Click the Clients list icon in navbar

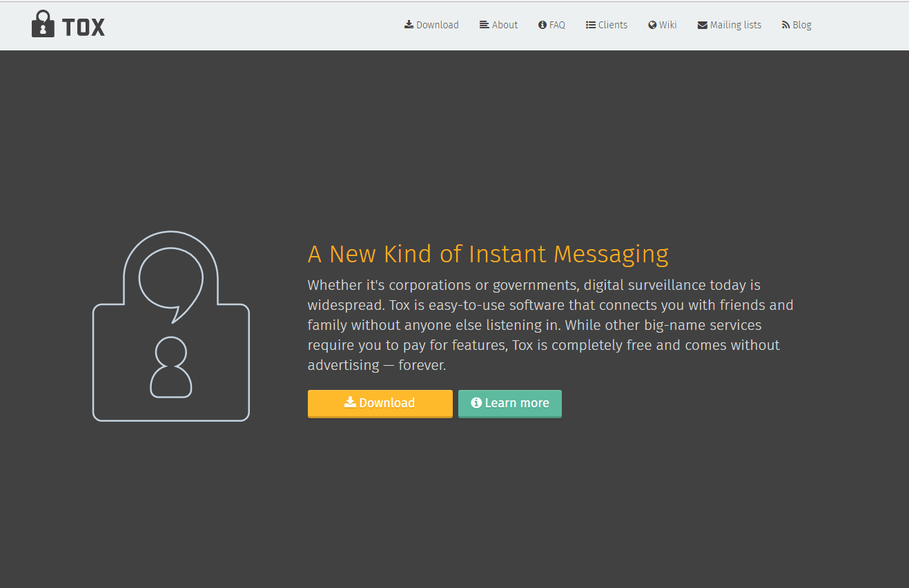click(591, 25)
